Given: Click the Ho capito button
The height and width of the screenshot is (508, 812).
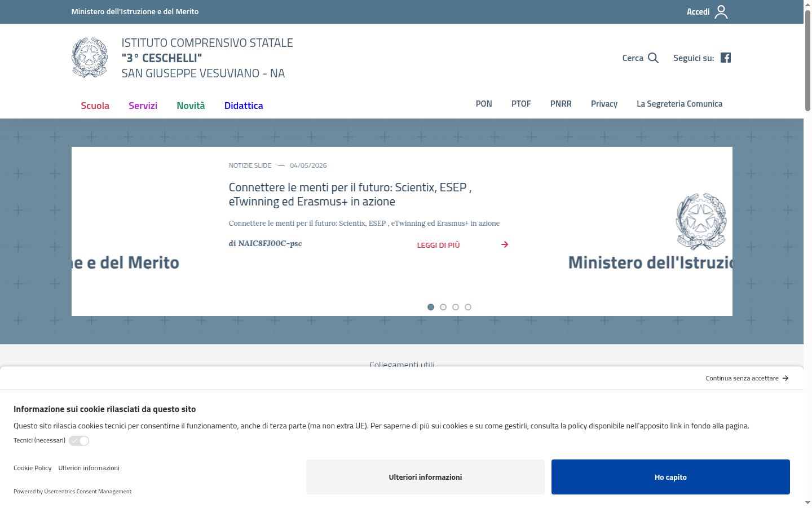Looking at the screenshot, I should tap(670, 477).
